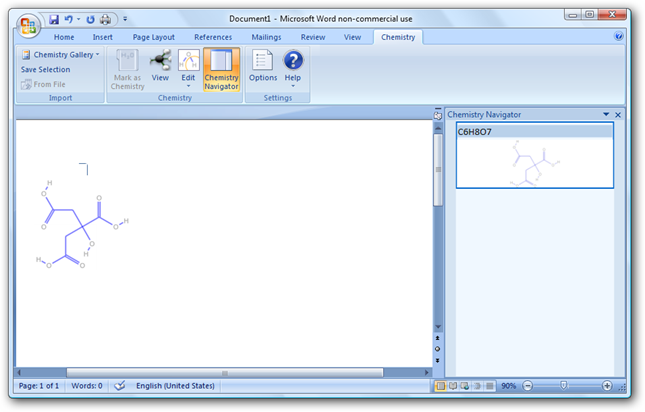This screenshot has width=645, height=412.
Task: Toggle the Chemistry Navigator pane
Action: tap(221, 69)
